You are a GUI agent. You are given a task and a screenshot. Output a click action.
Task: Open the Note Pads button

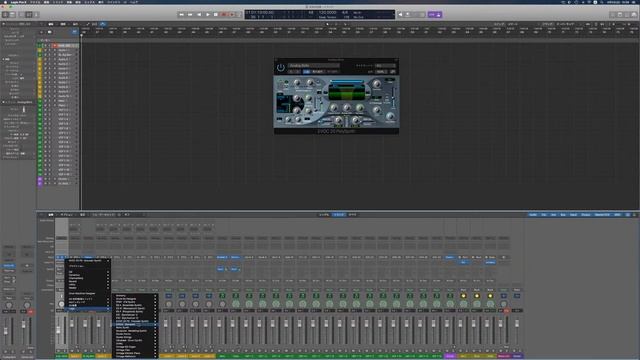620,15
